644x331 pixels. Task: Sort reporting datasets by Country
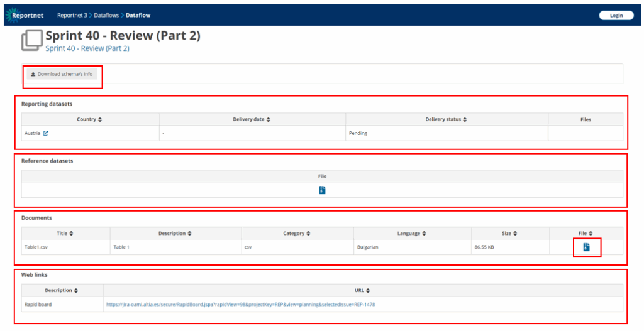tap(99, 119)
